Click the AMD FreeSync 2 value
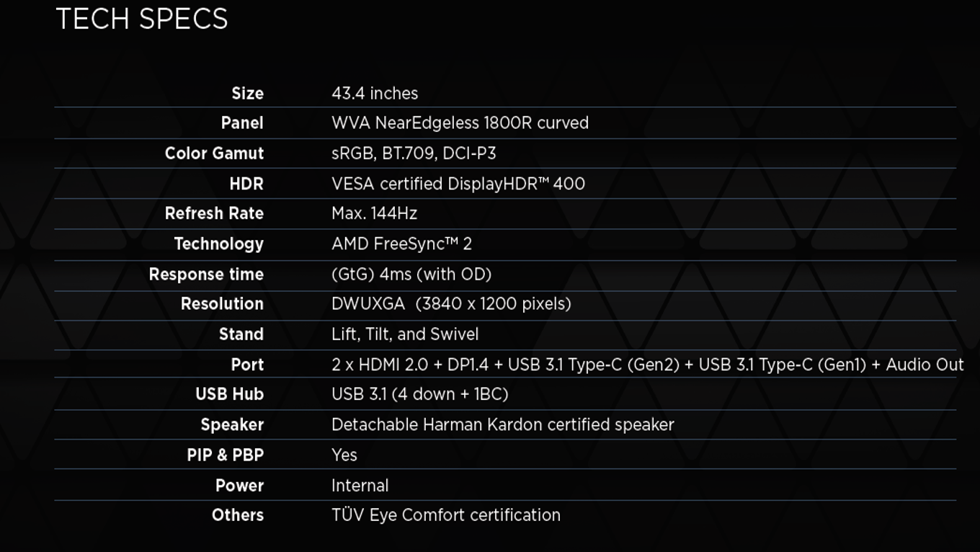Screen dimensions: 980x552 pos(401,244)
